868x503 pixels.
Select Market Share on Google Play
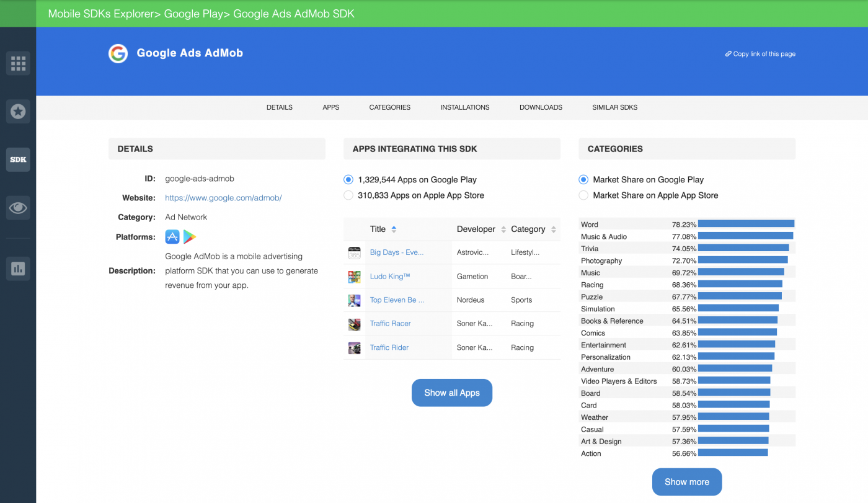[583, 179]
